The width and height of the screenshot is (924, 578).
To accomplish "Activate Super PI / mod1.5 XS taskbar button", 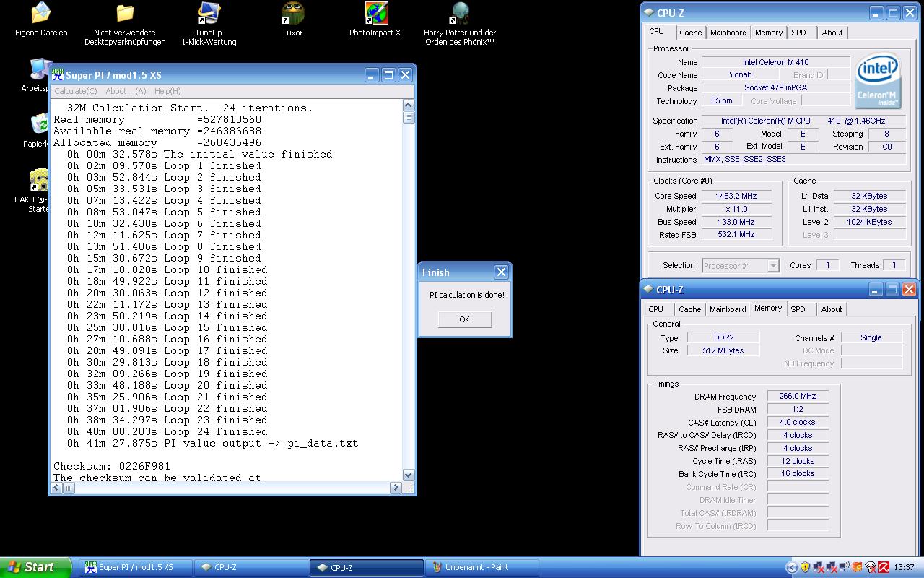I will coord(136,567).
